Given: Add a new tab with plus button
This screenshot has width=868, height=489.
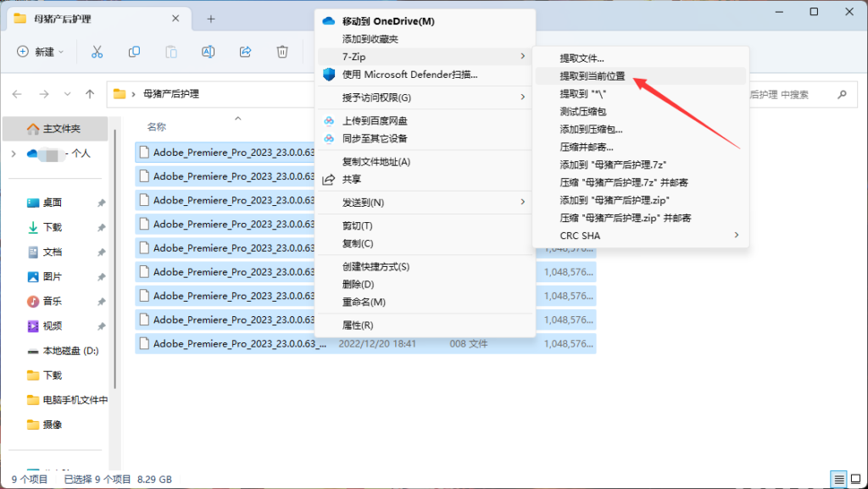Looking at the screenshot, I should [211, 19].
